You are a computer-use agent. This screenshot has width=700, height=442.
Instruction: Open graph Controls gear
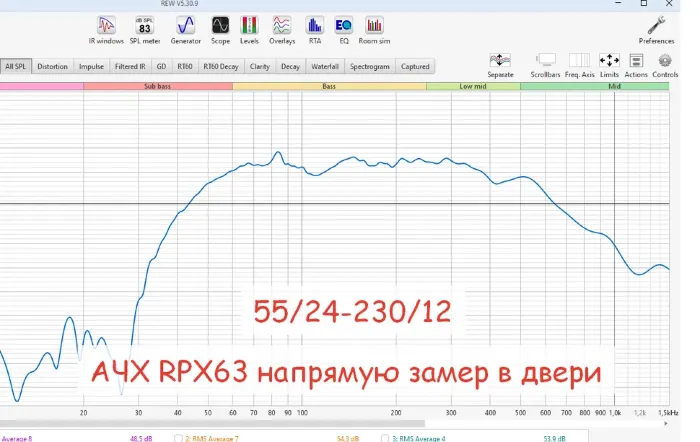[x=665, y=66]
